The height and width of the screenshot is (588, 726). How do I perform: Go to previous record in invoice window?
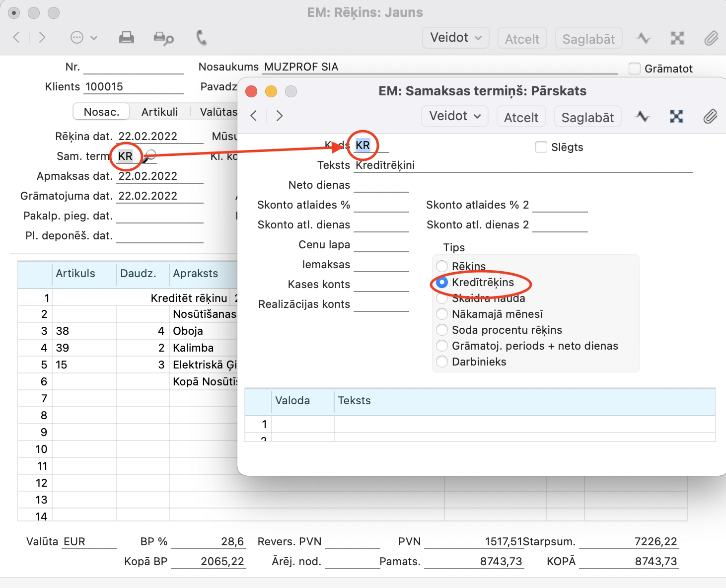coord(16,38)
